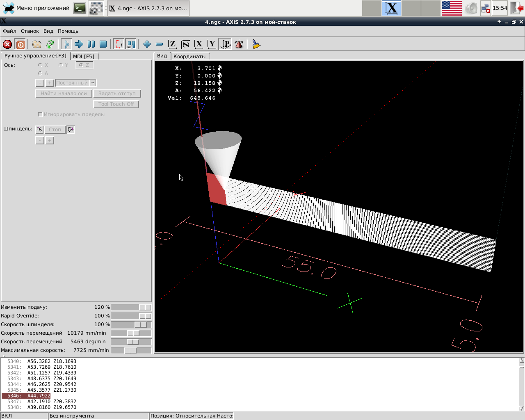This screenshot has width=525, height=420.
Task: Select the Z axis radio button
Action: tap(81, 65)
